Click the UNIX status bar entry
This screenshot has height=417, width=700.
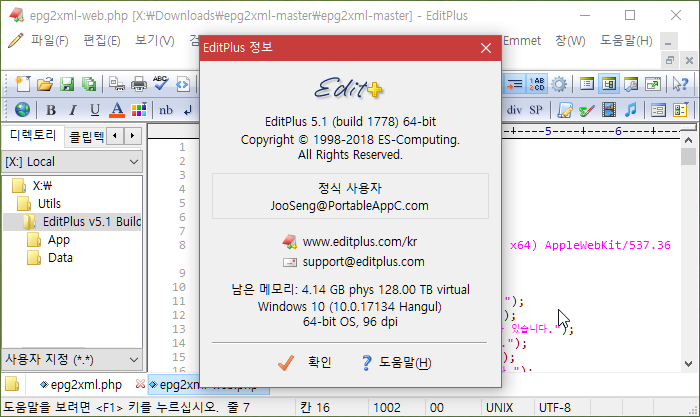pyautogui.click(x=499, y=408)
